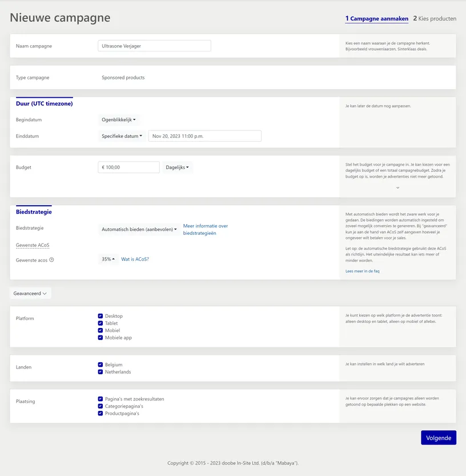Screen dimensions: 466x476
Task: Uncheck the Categoriepagina's placement checkbox
Action: click(101, 406)
